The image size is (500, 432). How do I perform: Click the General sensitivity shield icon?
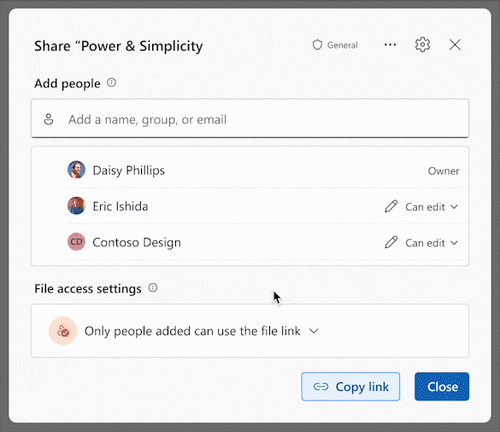click(317, 45)
